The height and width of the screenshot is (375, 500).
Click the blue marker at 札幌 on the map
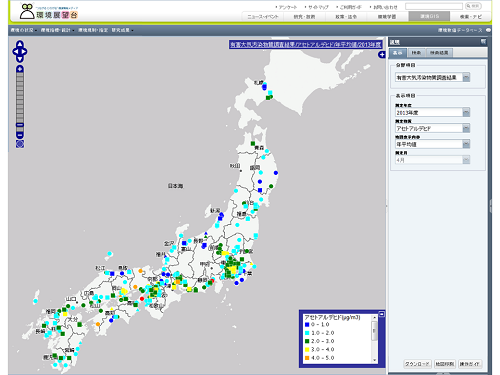click(x=264, y=87)
